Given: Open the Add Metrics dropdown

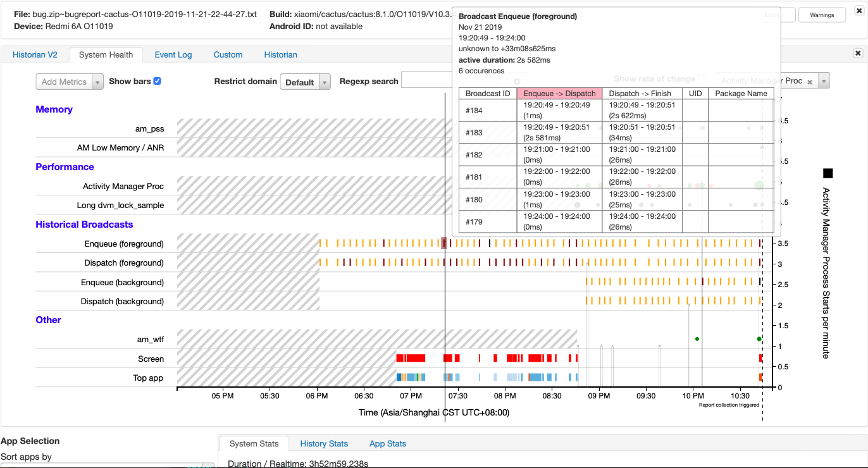Looking at the screenshot, I should pos(70,82).
